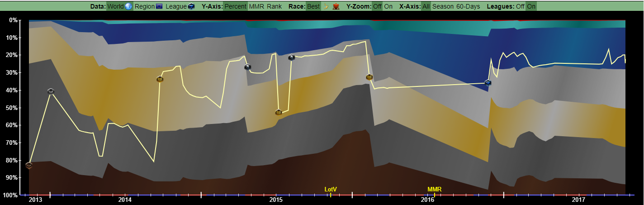Click the 80% y-axis label
This screenshot has height=205, width=644.
12,160
